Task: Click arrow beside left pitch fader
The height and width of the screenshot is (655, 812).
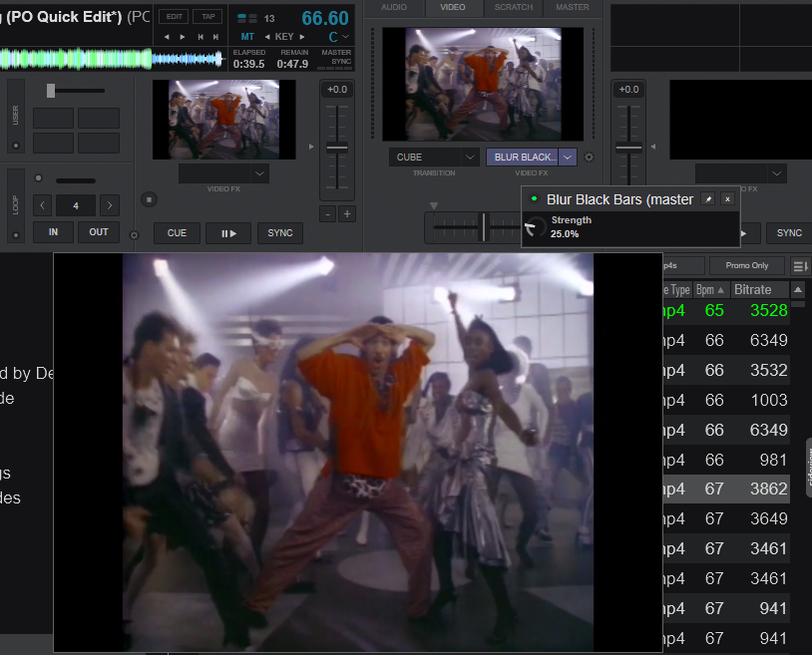Action: coord(311,147)
